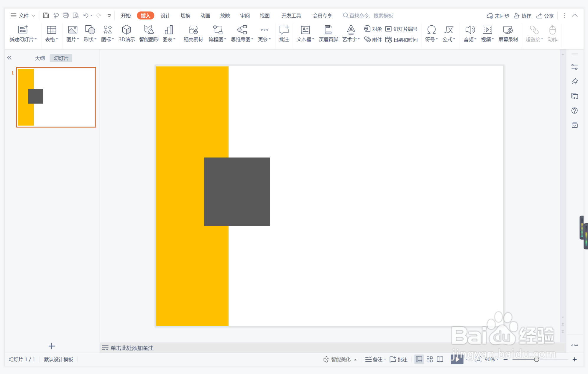This screenshot has height=374, width=588.
Task: Add a new slide with plus button
Action: [x=52, y=346]
